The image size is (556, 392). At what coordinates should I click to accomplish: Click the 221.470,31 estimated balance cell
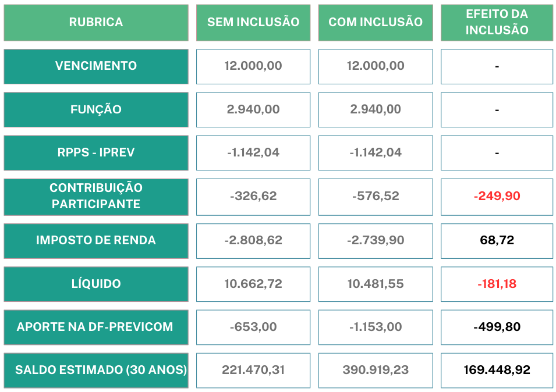point(253,370)
